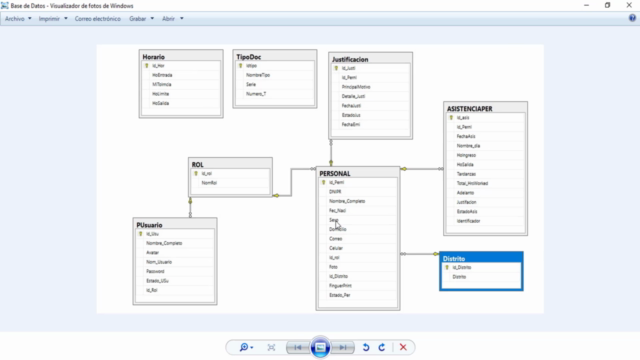Select the Horario table title
Viewport: 640px width, 360px height.
(x=153, y=57)
